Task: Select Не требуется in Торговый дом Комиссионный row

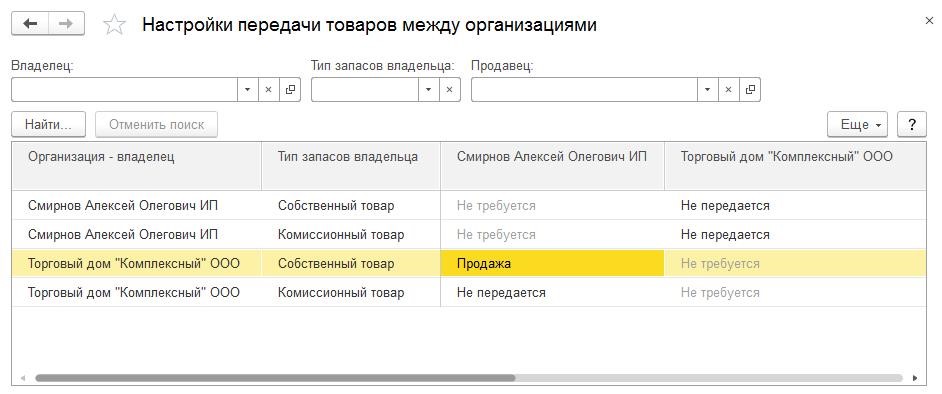Action: [795, 292]
